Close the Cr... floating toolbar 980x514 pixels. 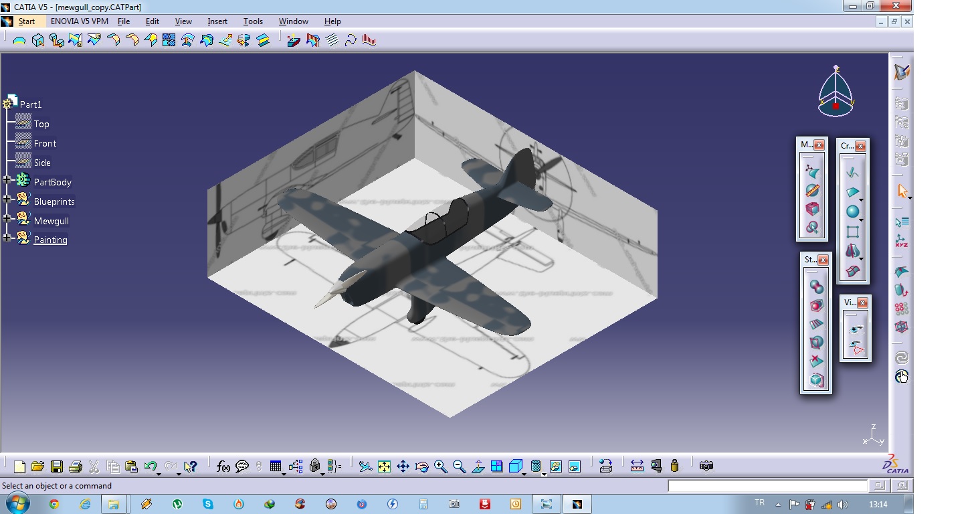[x=860, y=145]
